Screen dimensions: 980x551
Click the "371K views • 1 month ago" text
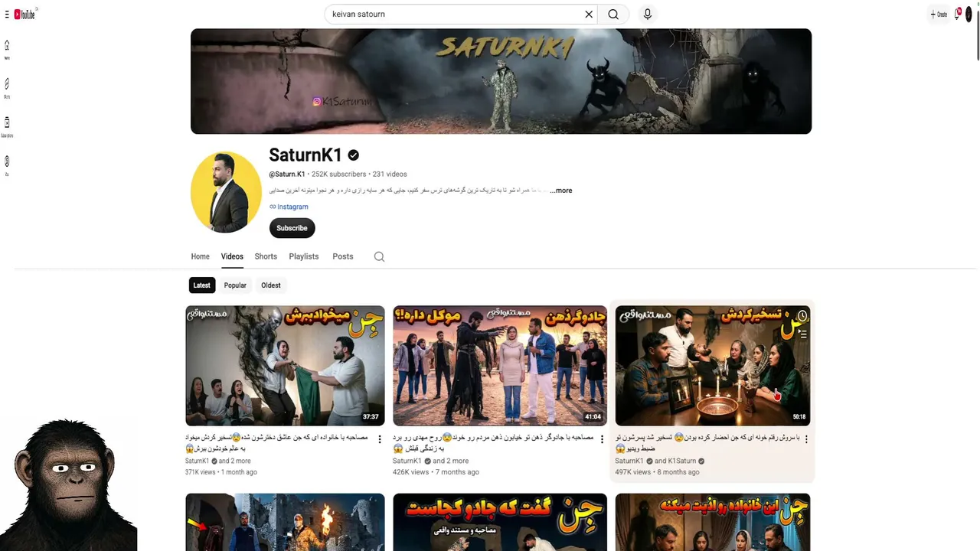[x=221, y=472]
